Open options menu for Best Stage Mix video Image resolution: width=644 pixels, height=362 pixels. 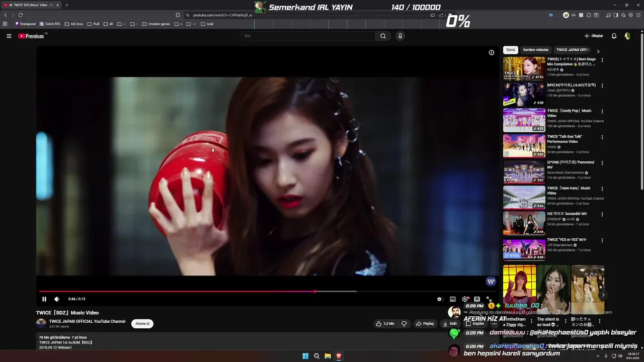click(x=602, y=60)
